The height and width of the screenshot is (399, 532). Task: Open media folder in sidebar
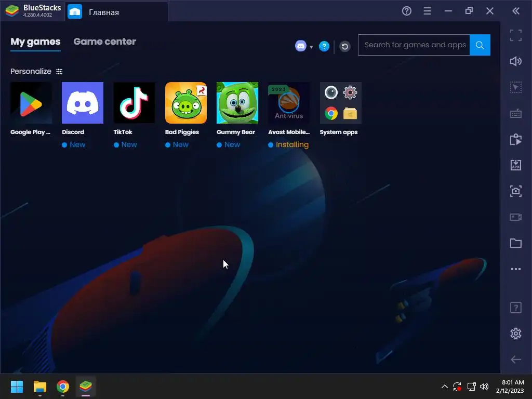tap(516, 243)
